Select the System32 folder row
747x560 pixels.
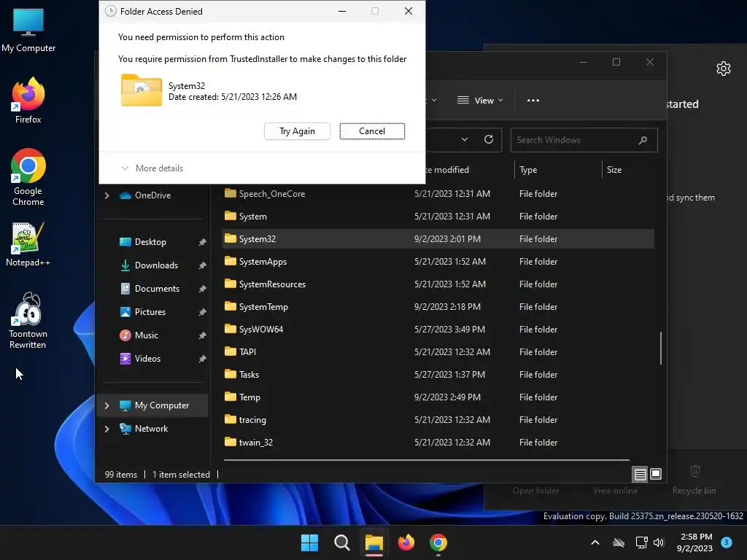(x=438, y=238)
